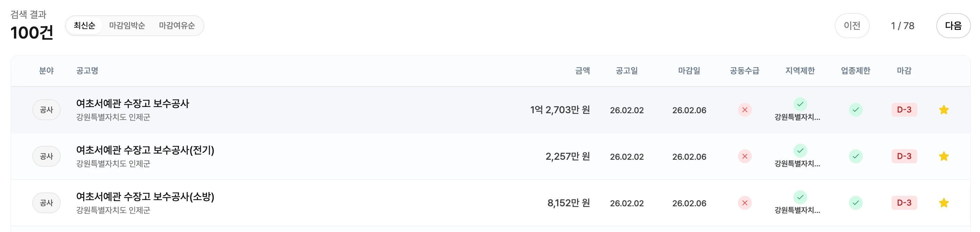Click red X 공동수급 icon in 보수공사(전기) row
The width and height of the screenshot is (980, 232).
tap(745, 157)
